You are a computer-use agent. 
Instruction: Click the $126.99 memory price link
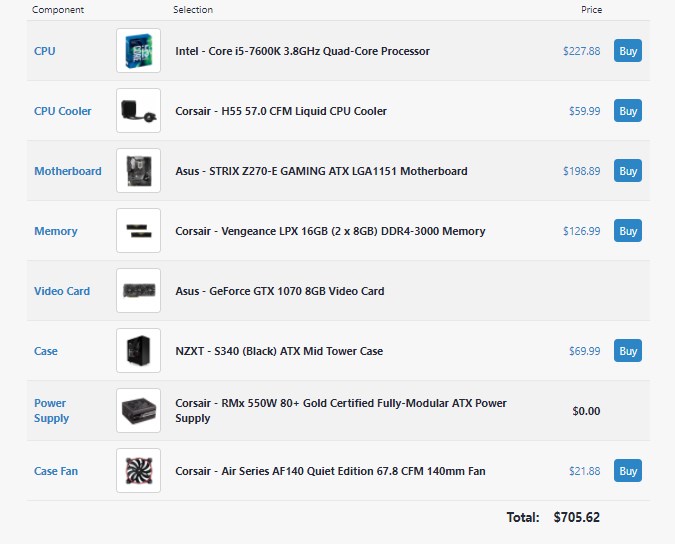tap(581, 231)
